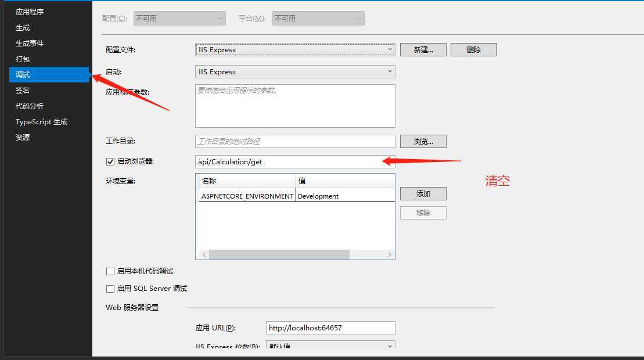Click the 名称 column header

coord(246,181)
